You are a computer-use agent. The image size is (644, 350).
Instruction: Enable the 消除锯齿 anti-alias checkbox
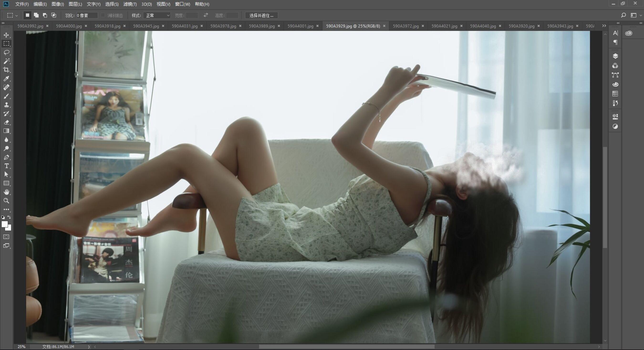tap(103, 15)
